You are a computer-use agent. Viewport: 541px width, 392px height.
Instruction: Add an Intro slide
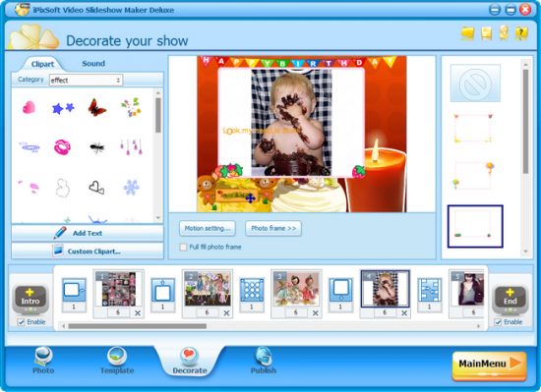tap(30, 298)
